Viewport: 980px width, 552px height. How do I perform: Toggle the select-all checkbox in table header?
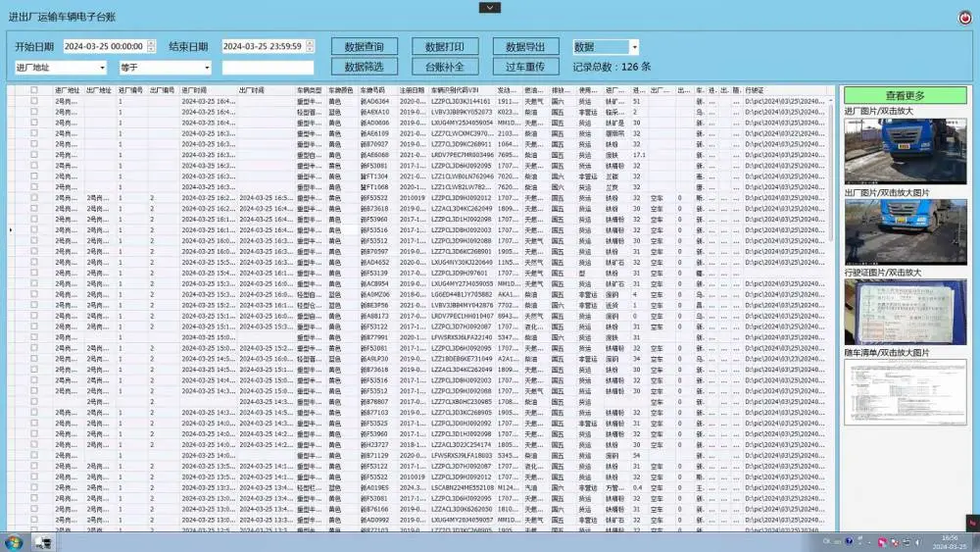click(x=34, y=90)
